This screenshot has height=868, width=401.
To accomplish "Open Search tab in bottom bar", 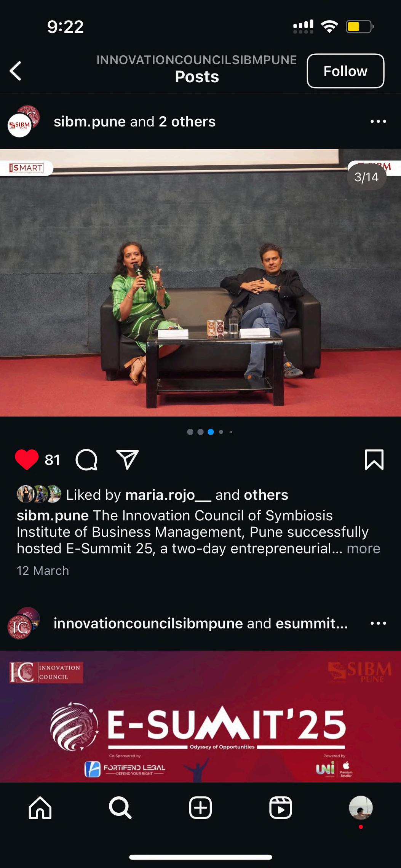I will click(x=120, y=807).
